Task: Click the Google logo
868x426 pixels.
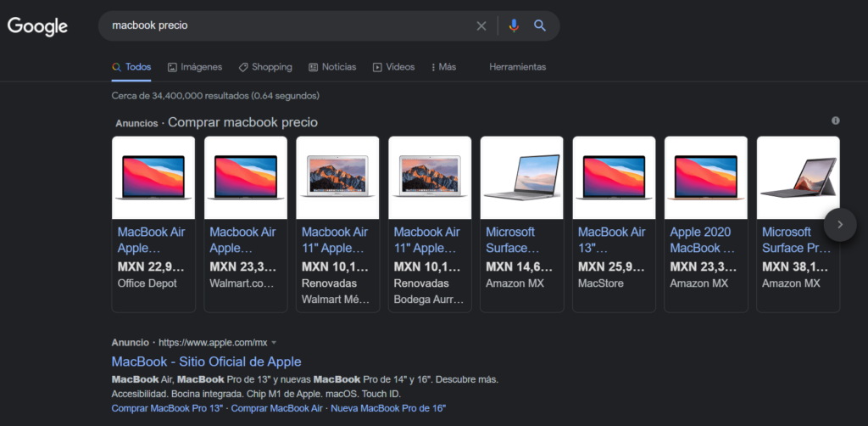Action: (37, 26)
